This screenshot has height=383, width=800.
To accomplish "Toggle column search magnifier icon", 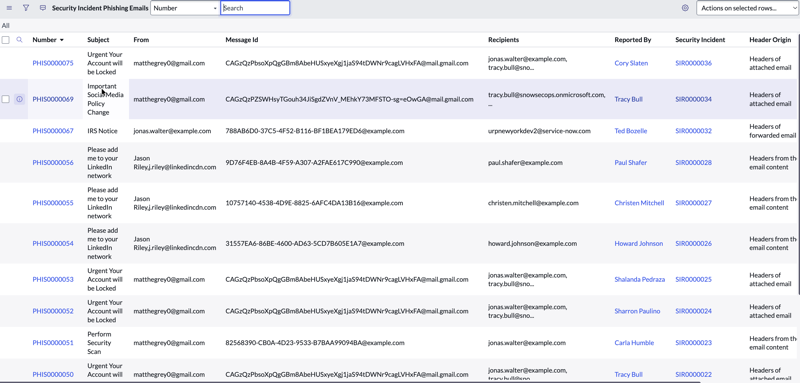I will (19, 40).
